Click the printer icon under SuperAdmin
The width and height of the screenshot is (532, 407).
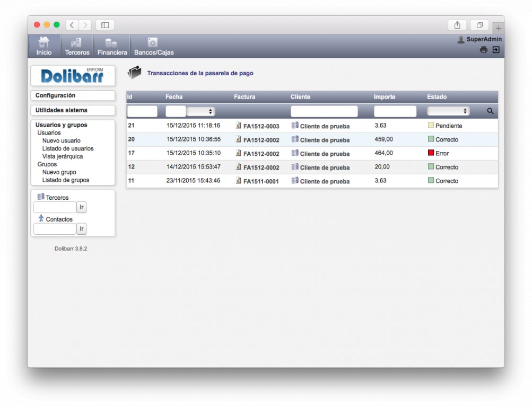point(483,50)
